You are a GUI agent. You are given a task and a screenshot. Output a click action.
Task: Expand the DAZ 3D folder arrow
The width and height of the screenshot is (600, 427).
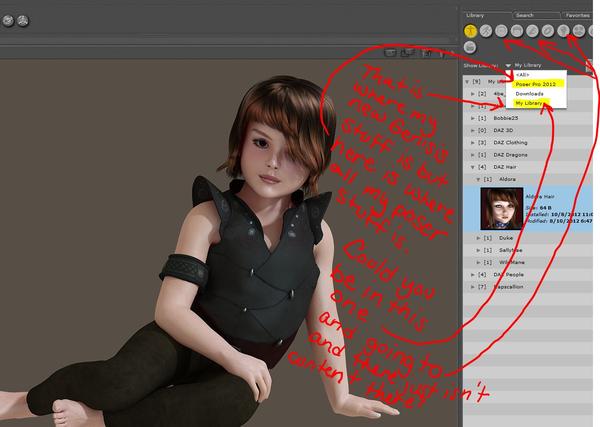tap(473, 130)
